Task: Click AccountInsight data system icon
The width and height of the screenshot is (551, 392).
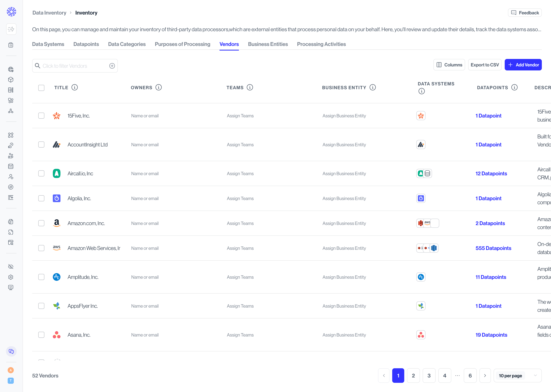Action: pyautogui.click(x=421, y=145)
